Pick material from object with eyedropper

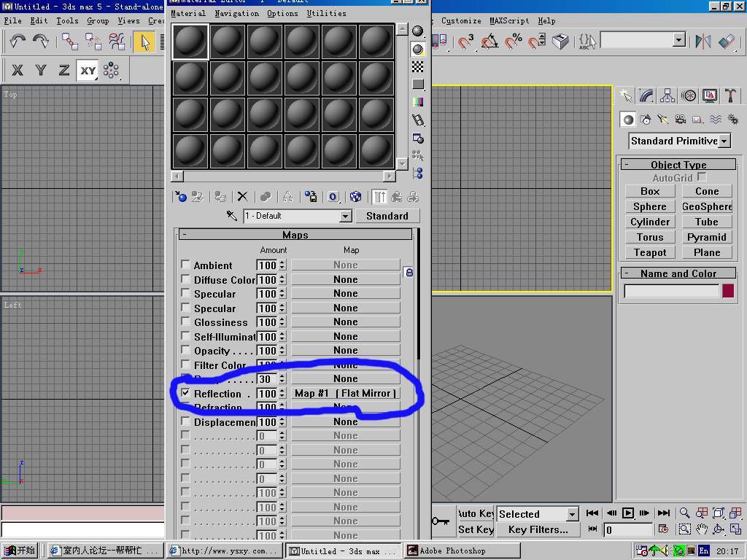pos(231,216)
